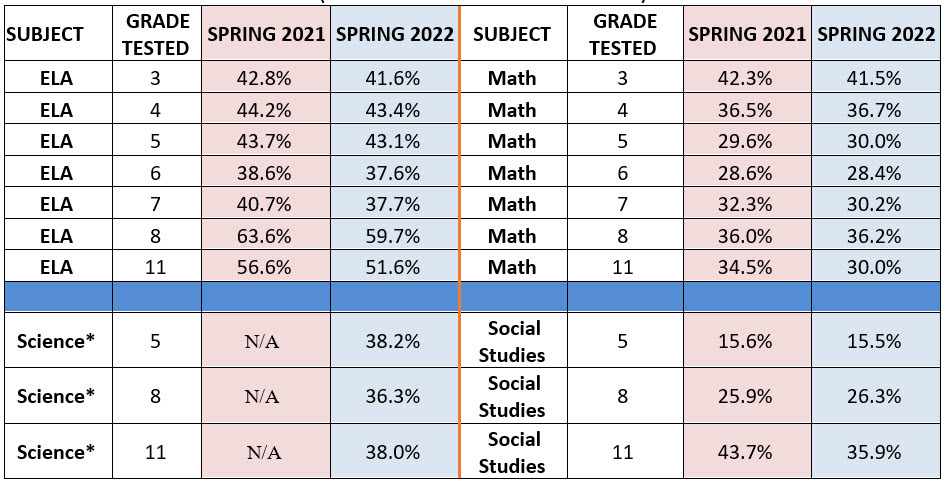Click the N/A cell for Science grade 8
948x482 pixels.
(x=263, y=396)
